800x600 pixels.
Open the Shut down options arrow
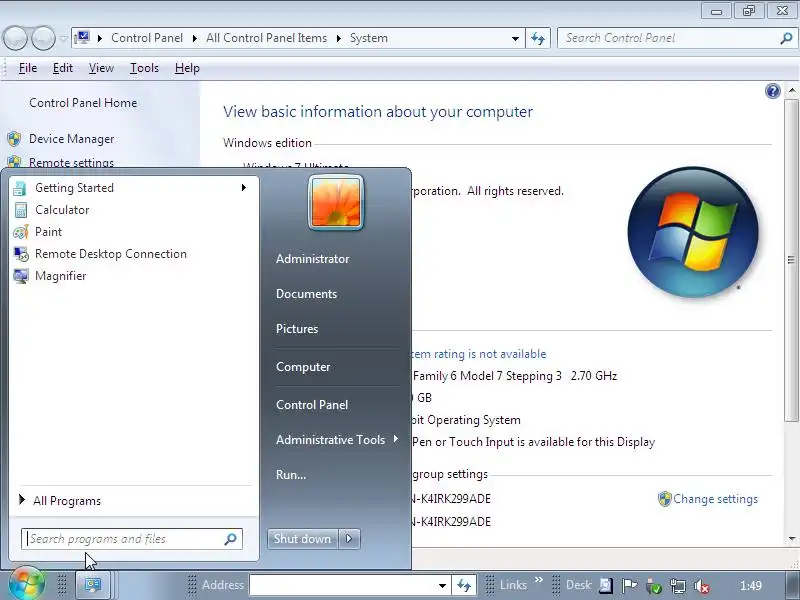(x=349, y=539)
